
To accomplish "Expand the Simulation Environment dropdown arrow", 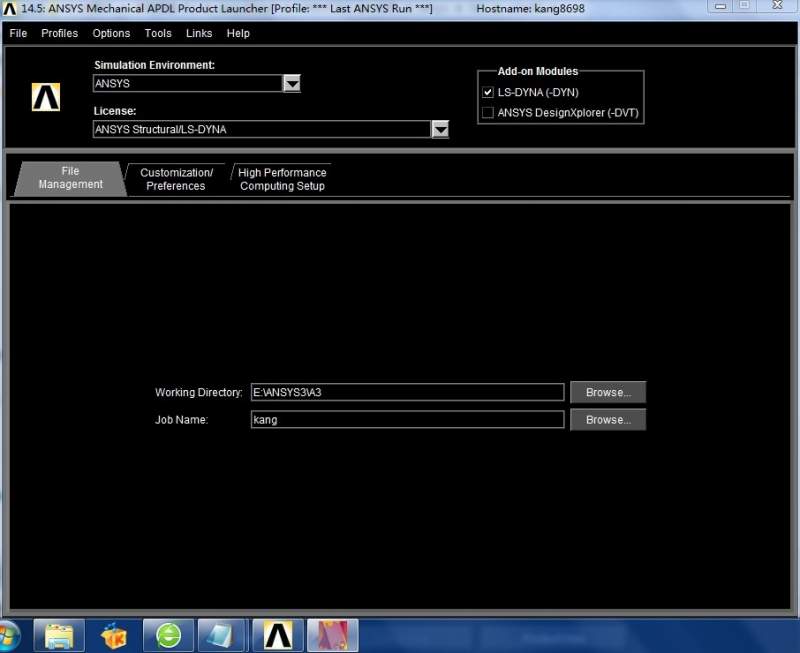I will [292, 84].
